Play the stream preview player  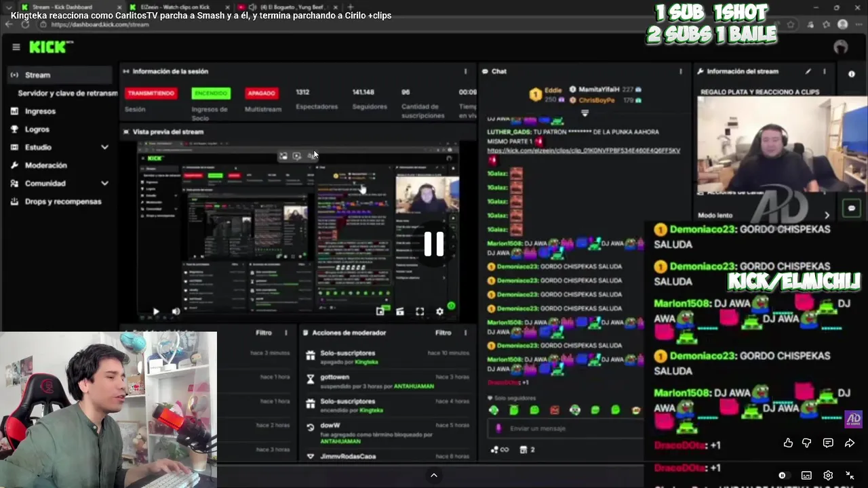[x=156, y=312]
